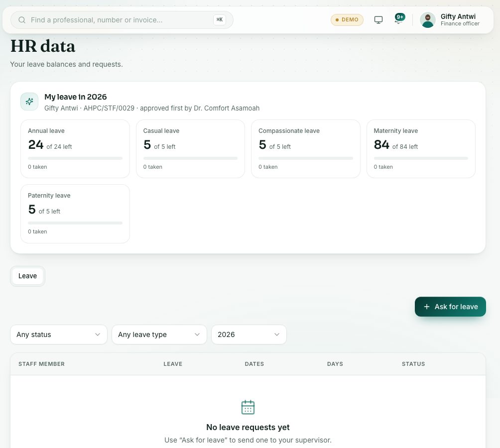Click the Ask for leave button
This screenshot has width=500, height=448.
(450, 307)
